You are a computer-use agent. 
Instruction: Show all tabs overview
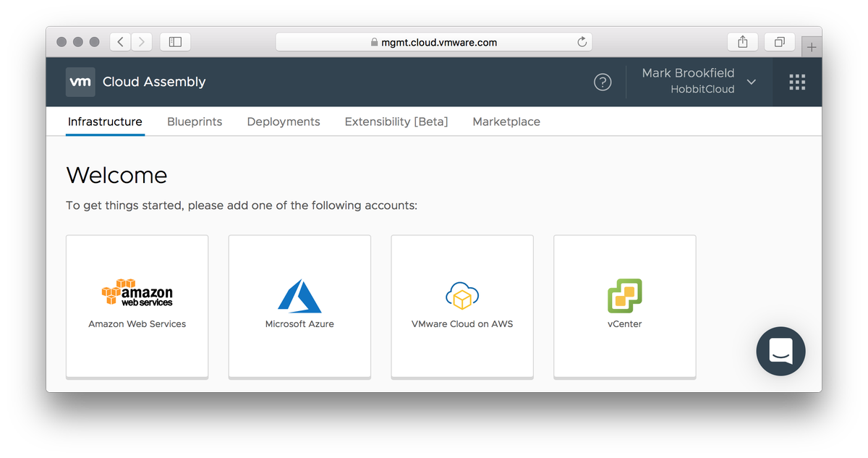(x=780, y=42)
